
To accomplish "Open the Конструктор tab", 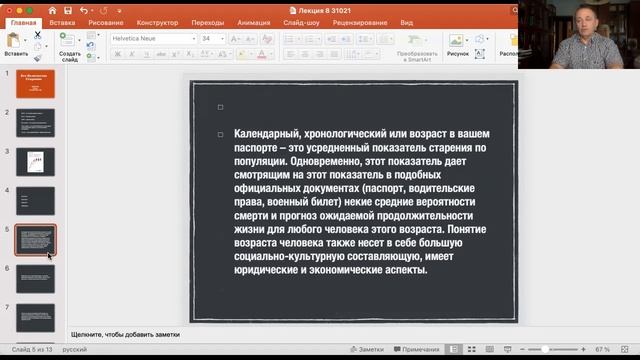I will click(x=157, y=23).
